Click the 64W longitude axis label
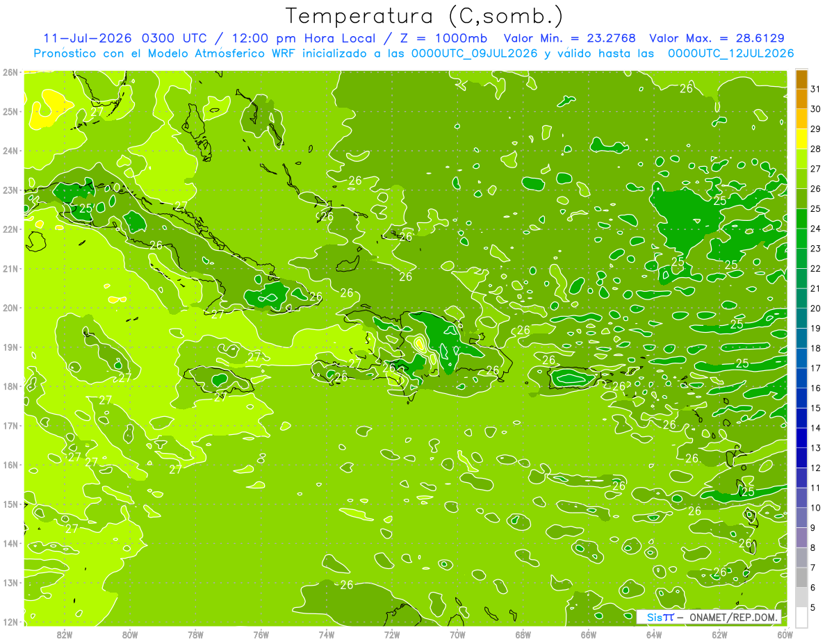The width and height of the screenshot is (834, 644). point(654,635)
